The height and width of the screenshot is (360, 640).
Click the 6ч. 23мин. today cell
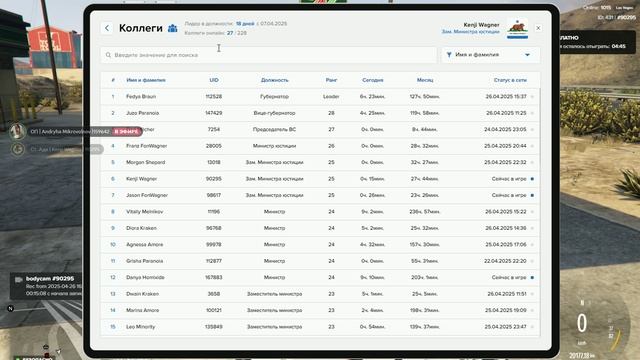point(372,97)
